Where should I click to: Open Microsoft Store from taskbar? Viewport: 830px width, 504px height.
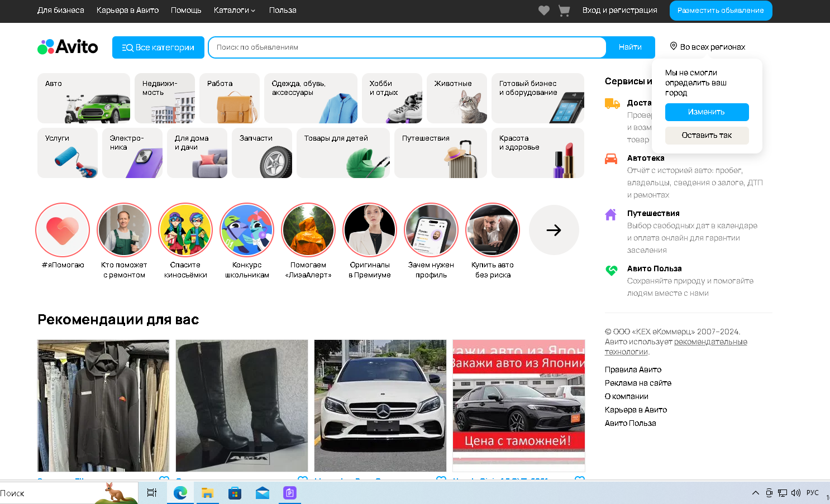[235, 493]
